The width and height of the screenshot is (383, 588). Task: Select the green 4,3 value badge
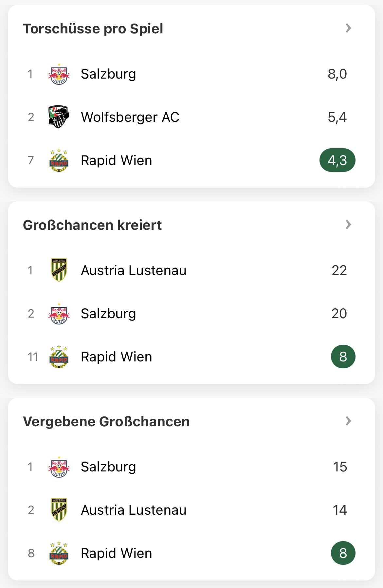point(337,160)
